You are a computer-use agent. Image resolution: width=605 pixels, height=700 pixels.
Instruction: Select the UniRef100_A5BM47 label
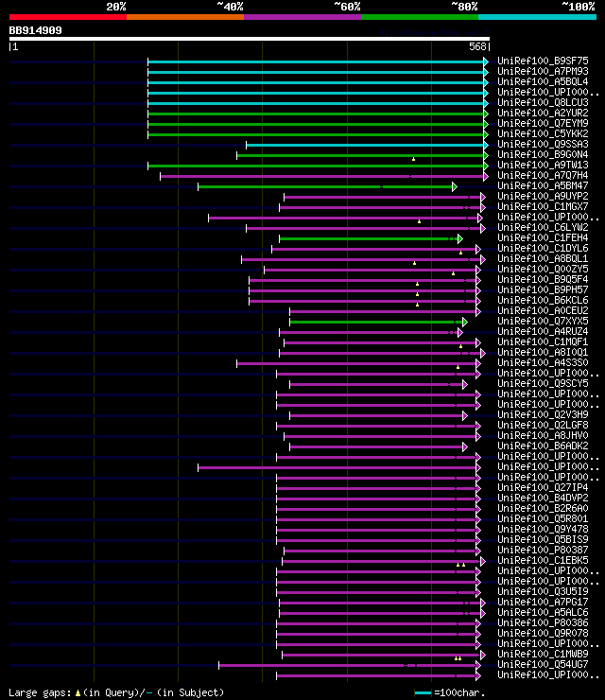point(543,185)
